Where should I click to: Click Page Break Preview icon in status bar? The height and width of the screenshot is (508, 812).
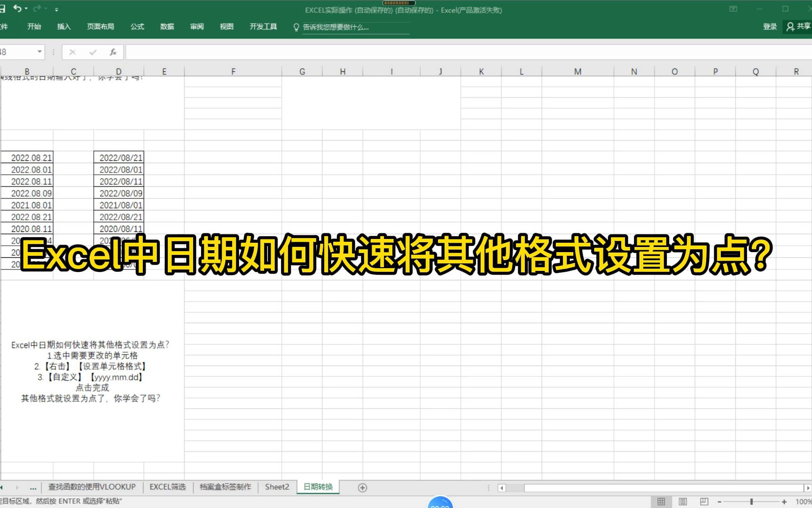[703, 501]
